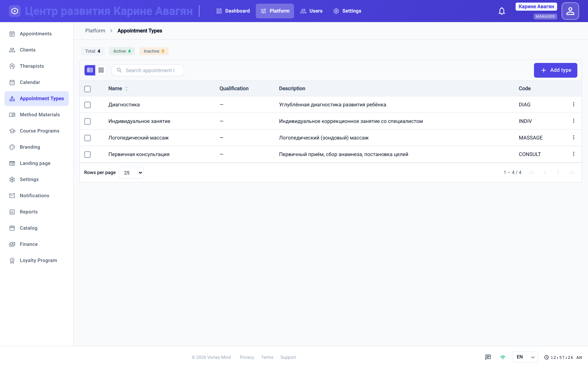588x368 pixels.
Task: Open row actions menu for Первичная консультация
Action: (573, 154)
